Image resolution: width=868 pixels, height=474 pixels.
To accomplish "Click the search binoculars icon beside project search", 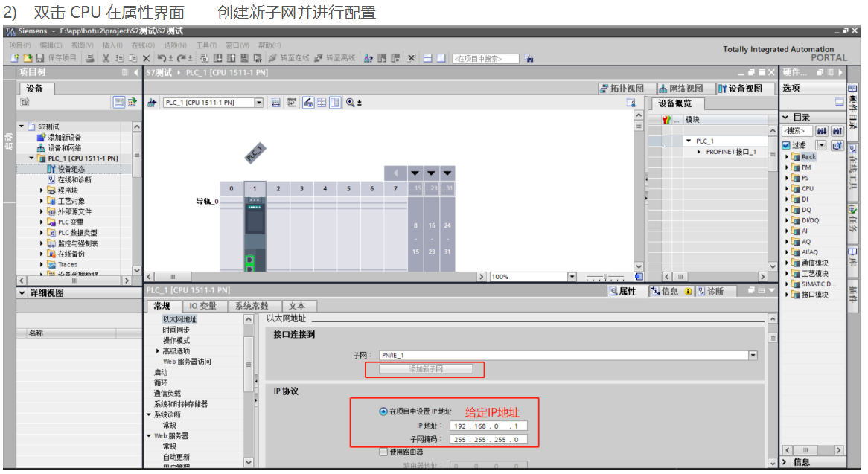I will click(x=529, y=59).
